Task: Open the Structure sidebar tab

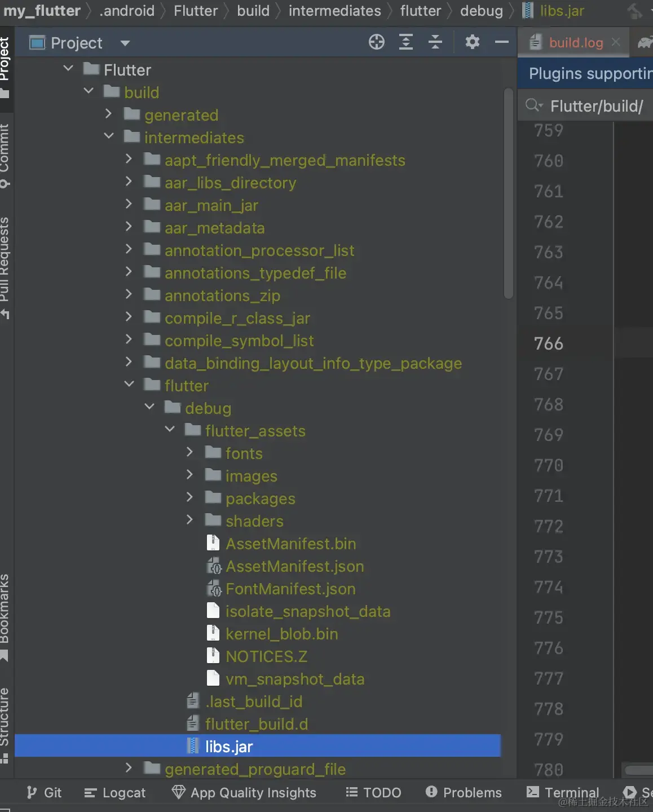Action: pyautogui.click(x=6, y=725)
